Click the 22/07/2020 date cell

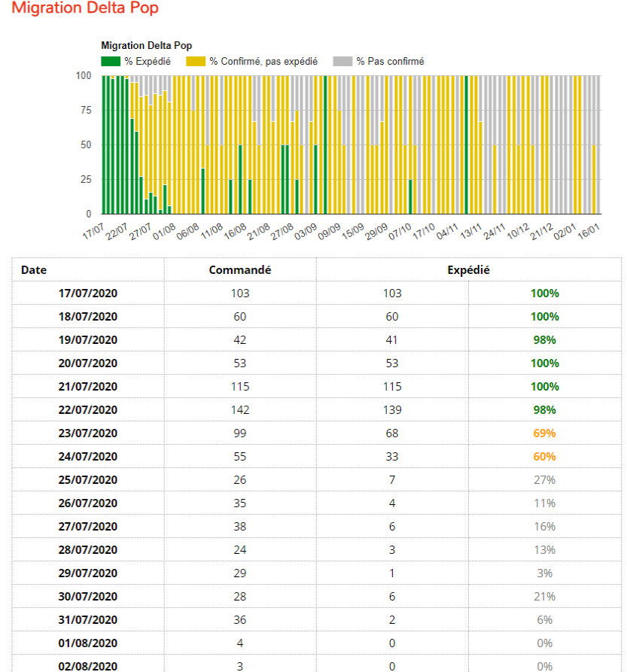point(88,409)
